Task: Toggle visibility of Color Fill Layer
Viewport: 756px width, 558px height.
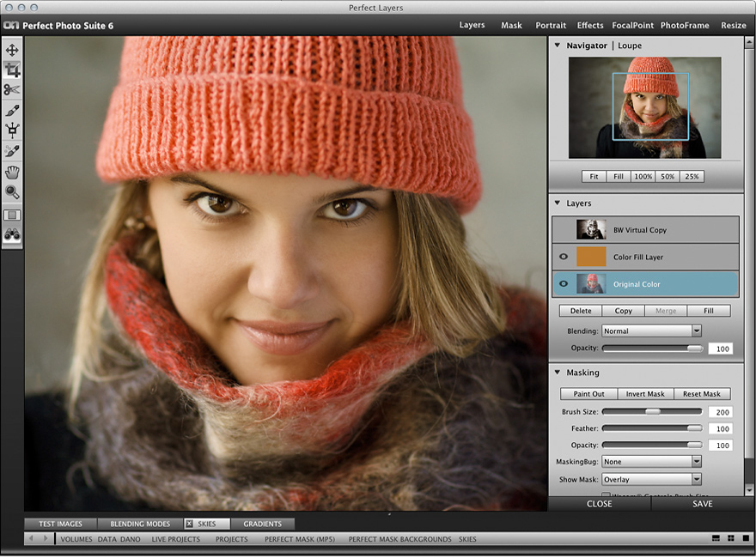Action: [564, 257]
